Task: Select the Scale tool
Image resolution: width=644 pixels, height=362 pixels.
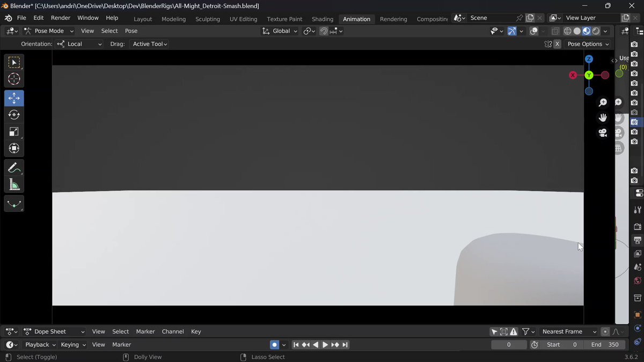Action: point(14,131)
